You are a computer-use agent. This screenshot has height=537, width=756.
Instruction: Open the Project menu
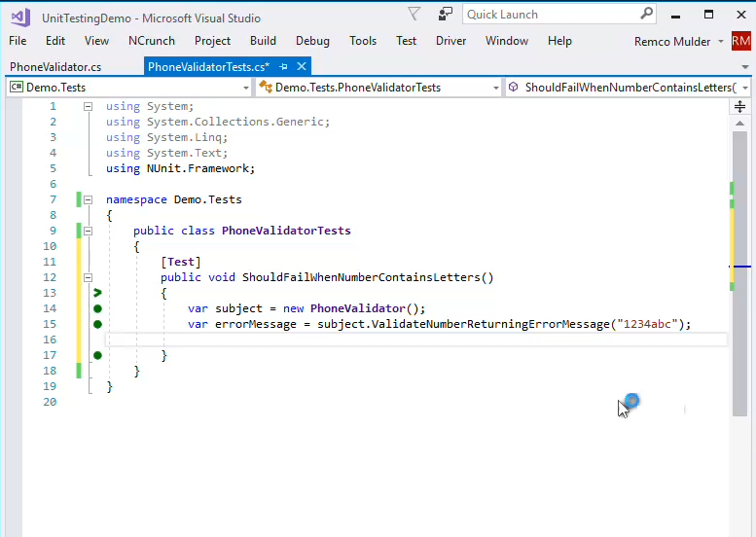pyautogui.click(x=213, y=41)
